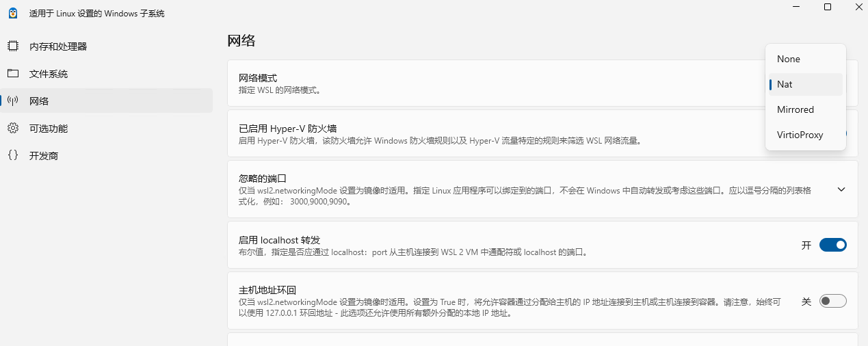This screenshot has height=346, width=868.
Task: Open the 可选功能 settings page
Action: pyautogui.click(x=107, y=129)
